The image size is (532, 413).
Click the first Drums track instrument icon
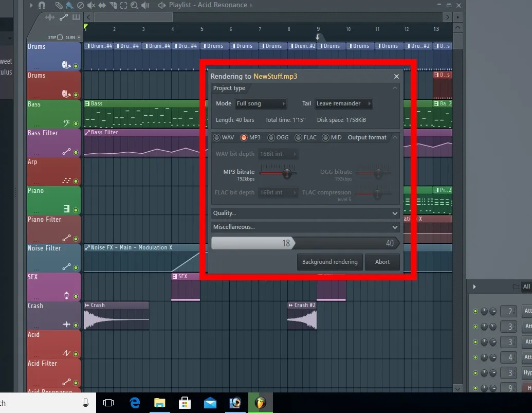point(66,65)
